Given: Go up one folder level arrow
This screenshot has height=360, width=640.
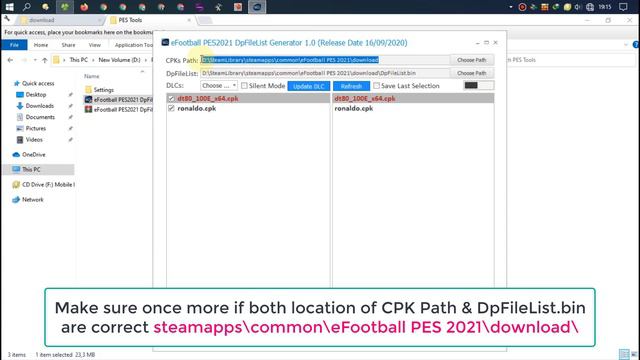Looking at the screenshot, I should click(x=44, y=60).
